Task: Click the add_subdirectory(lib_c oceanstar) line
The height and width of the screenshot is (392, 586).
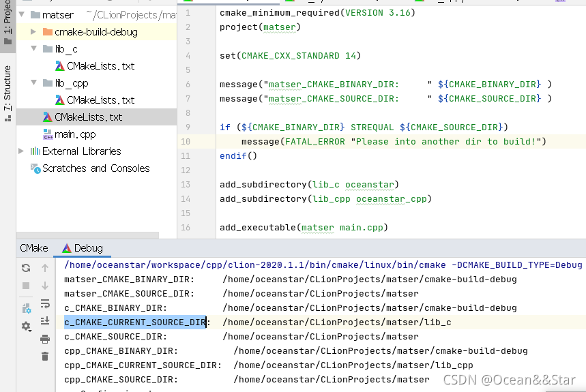Action: tap(309, 185)
